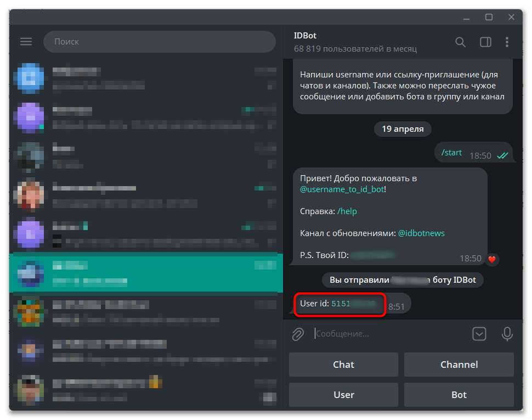This screenshot has width=532, height=420.
Task: Click the 68 819 пользователей subtitle
Action: pos(355,49)
